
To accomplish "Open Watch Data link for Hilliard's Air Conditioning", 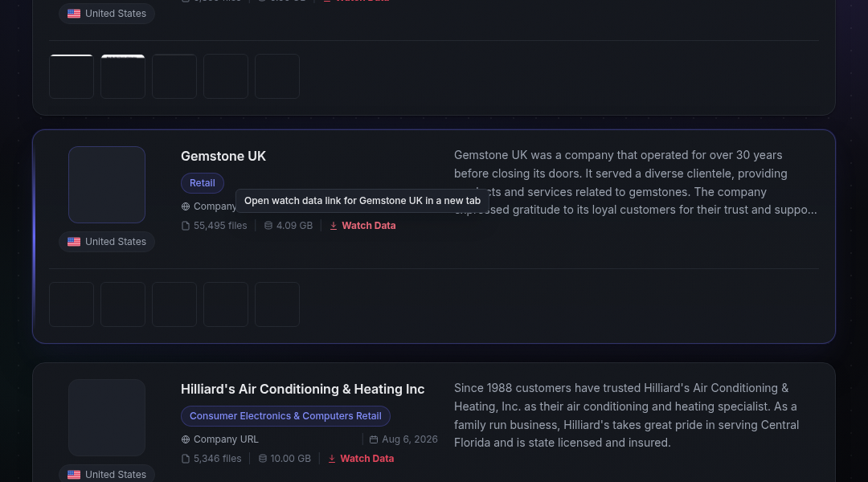I will click(361, 459).
